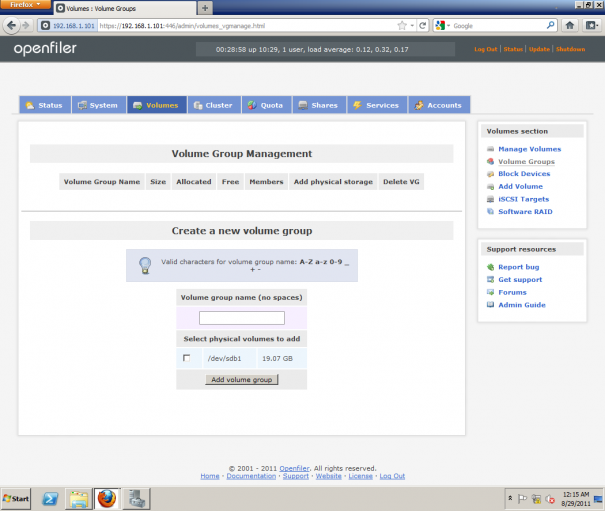Reload the page with the refresh icon

422,25
